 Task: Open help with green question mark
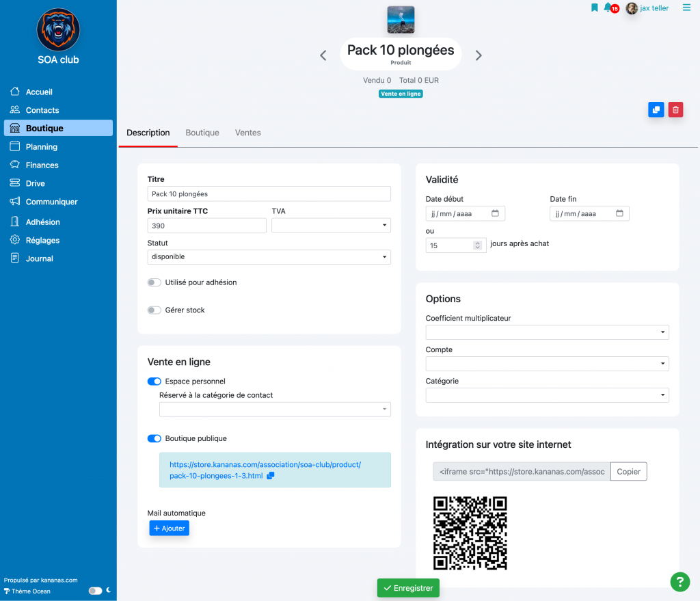click(x=679, y=582)
